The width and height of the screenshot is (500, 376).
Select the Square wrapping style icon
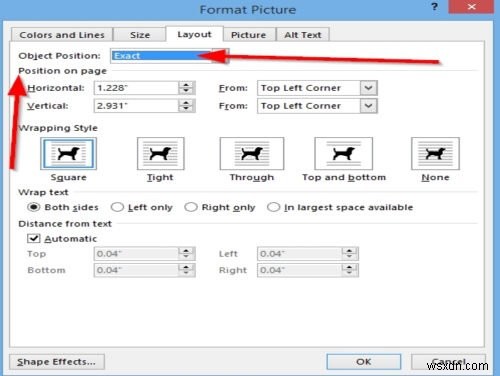point(68,154)
